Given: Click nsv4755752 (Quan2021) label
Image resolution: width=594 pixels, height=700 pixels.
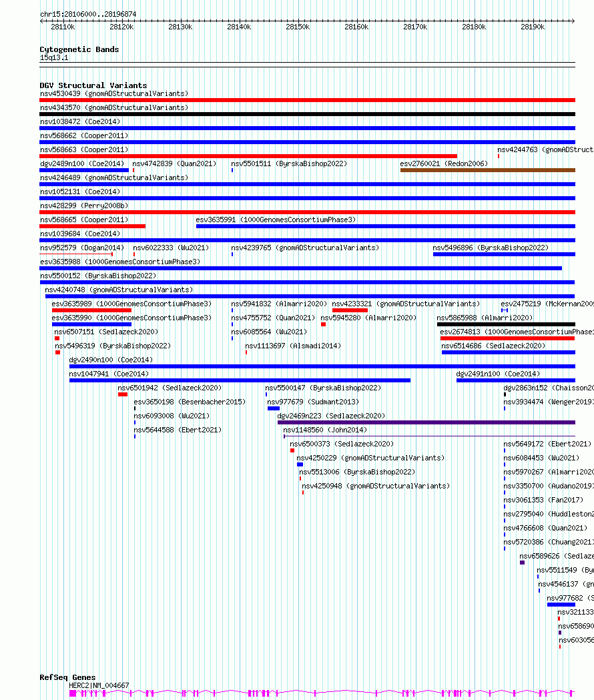Looking at the screenshot, I should [273, 318].
